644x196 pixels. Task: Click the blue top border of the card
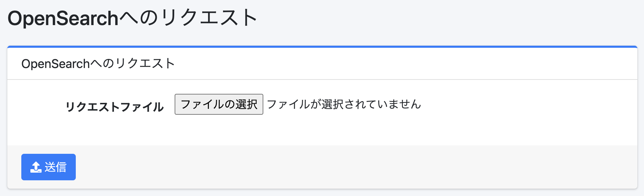[x=322, y=46]
